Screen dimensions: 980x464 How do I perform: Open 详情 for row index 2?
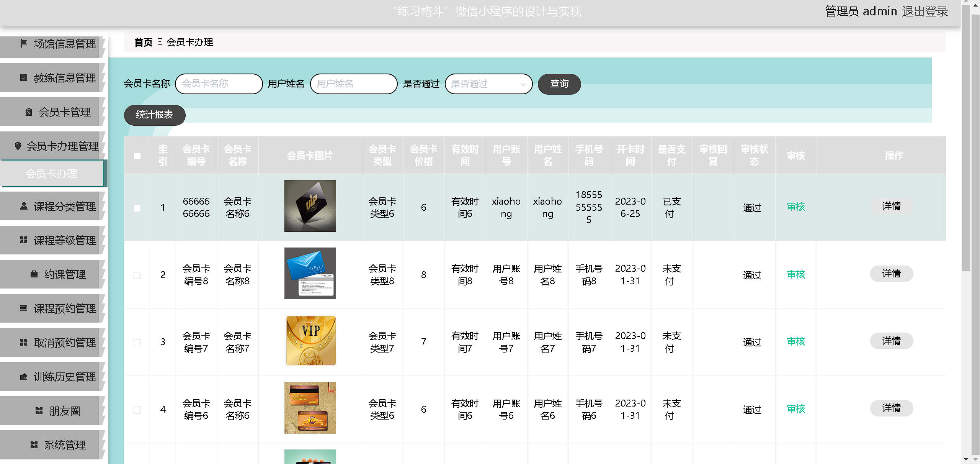click(892, 274)
